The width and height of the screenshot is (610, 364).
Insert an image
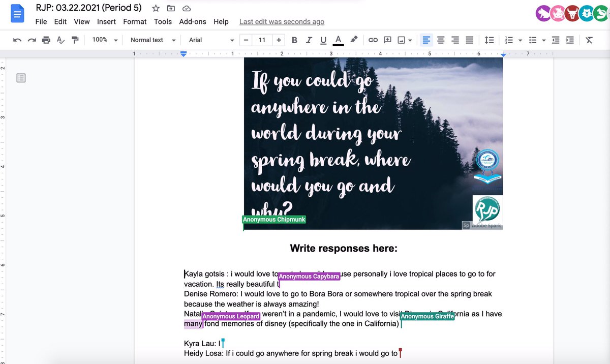[402, 40]
